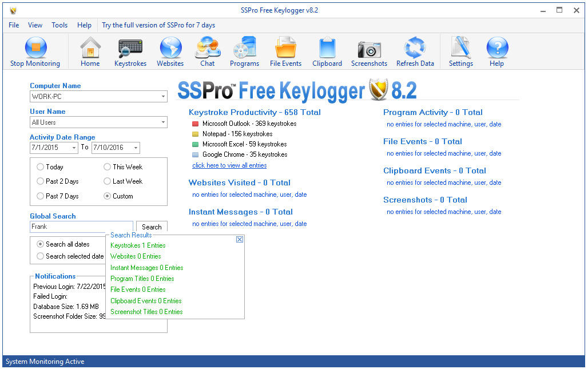588x369 pixels.
Task: Open File Events 0 Entries result
Action: click(x=138, y=289)
